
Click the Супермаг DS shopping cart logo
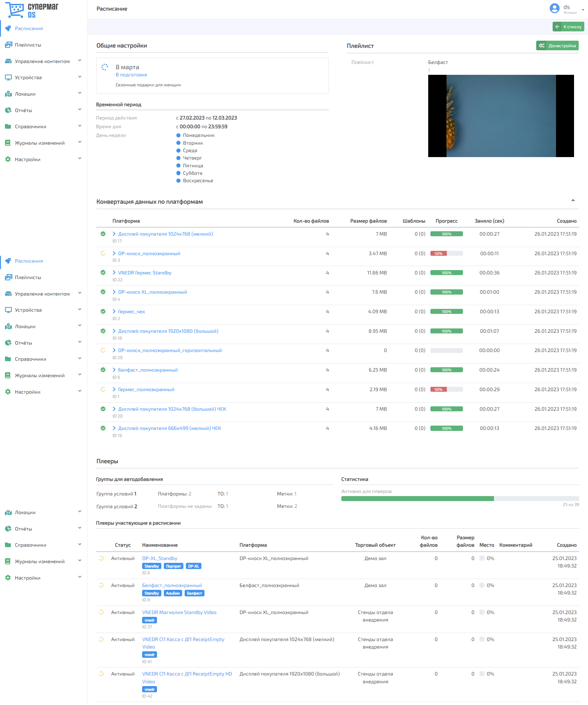32,10
